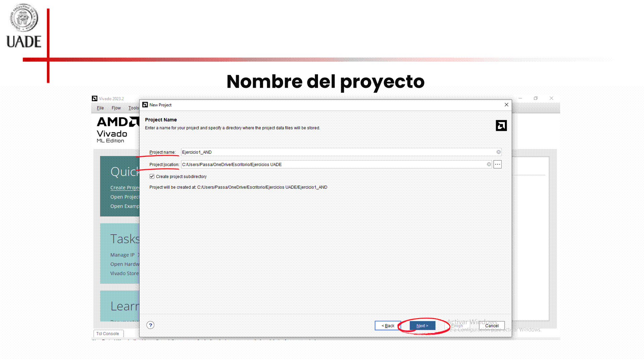Click the Manage IP link under Tasks
The height and width of the screenshot is (362, 644).
[122, 255]
